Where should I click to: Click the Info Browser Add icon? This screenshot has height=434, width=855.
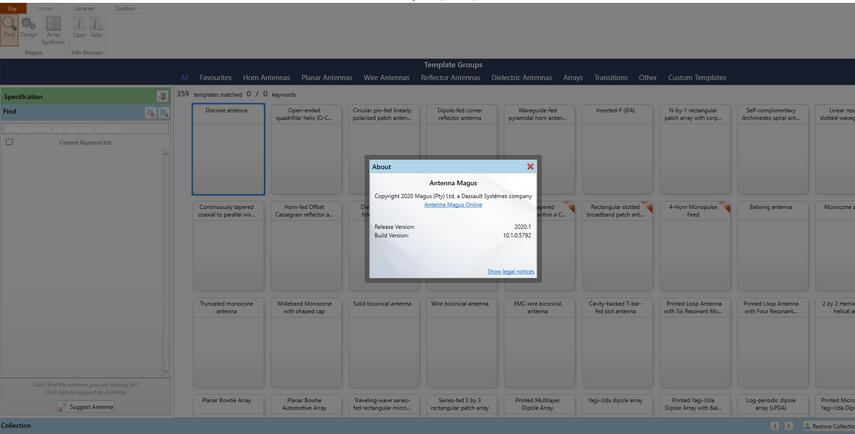point(96,28)
